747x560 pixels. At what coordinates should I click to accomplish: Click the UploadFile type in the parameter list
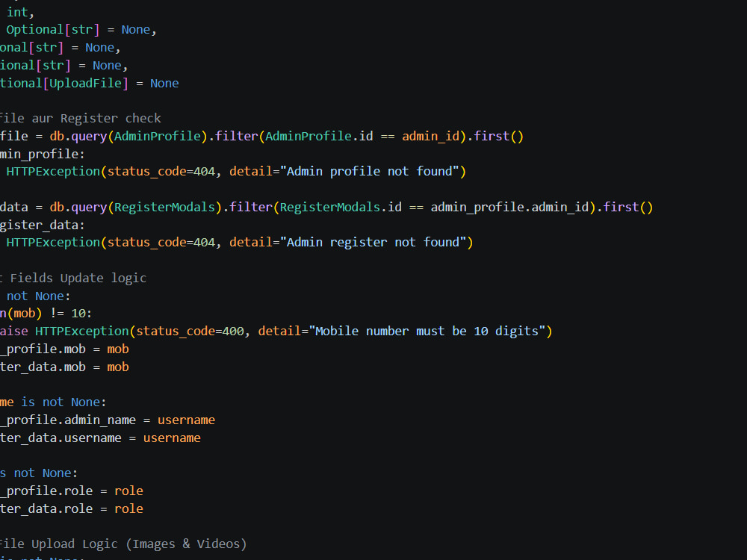point(86,84)
